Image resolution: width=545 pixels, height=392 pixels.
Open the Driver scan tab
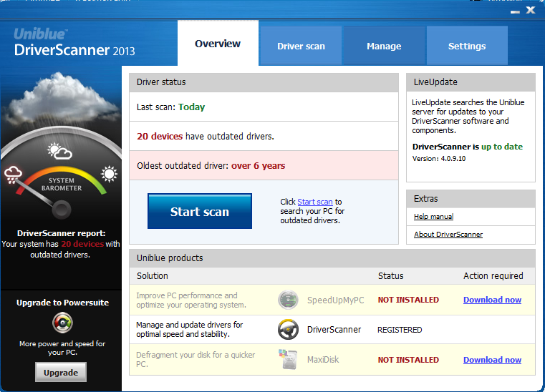[x=301, y=46]
